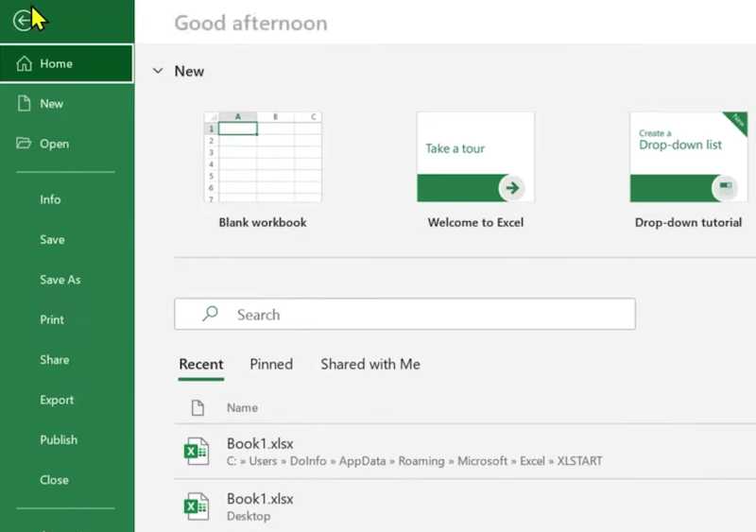Image resolution: width=756 pixels, height=532 pixels.
Task: Open the Welcome to Excel tour template
Action: coord(476,157)
